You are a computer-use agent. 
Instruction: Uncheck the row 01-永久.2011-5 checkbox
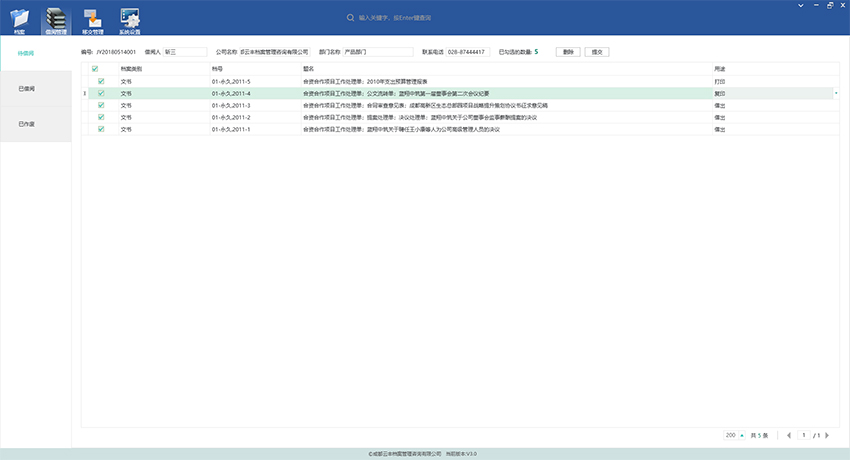click(101, 81)
